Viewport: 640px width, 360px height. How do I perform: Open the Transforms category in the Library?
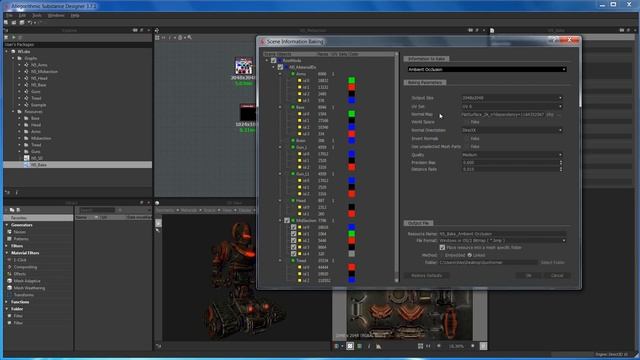[24, 295]
